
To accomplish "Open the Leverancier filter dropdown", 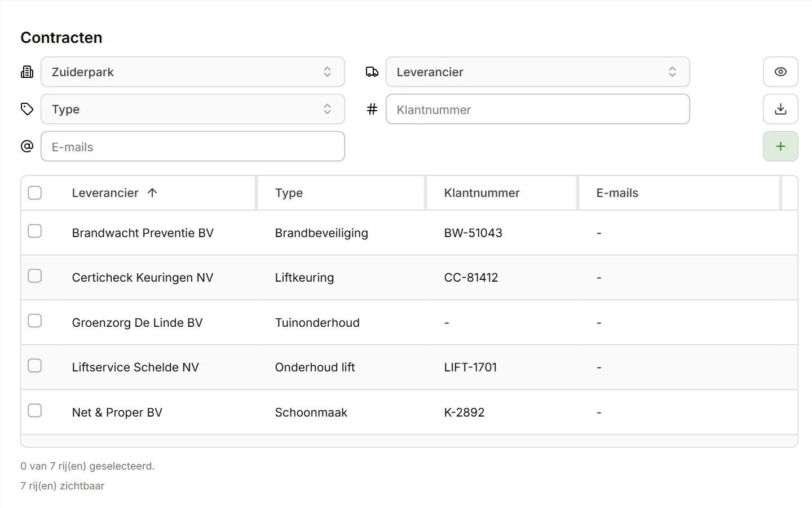I will (x=538, y=72).
